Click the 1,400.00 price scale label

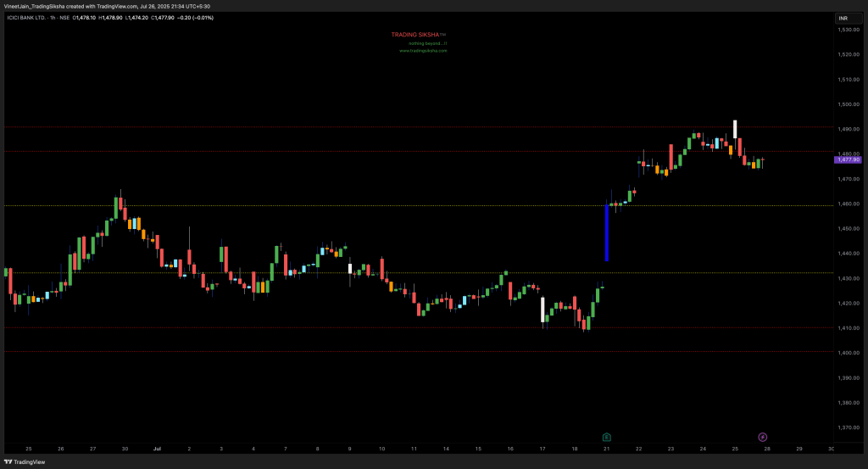click(x=848, y=353)
